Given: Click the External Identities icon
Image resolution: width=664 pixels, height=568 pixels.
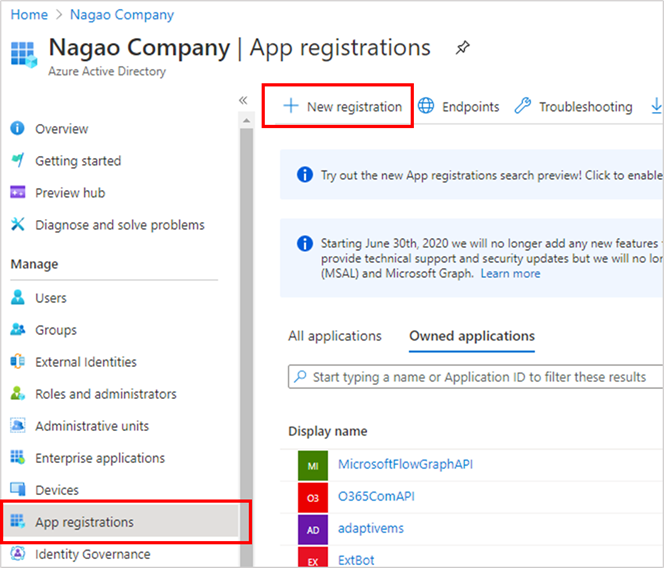Looking at the screenshot, I should pos(17,361).
